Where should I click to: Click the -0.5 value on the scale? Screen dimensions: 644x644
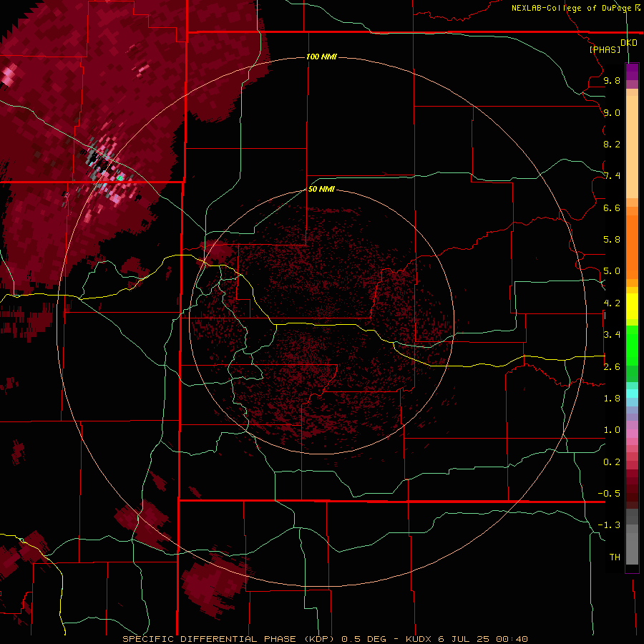(x=609, y=493)
